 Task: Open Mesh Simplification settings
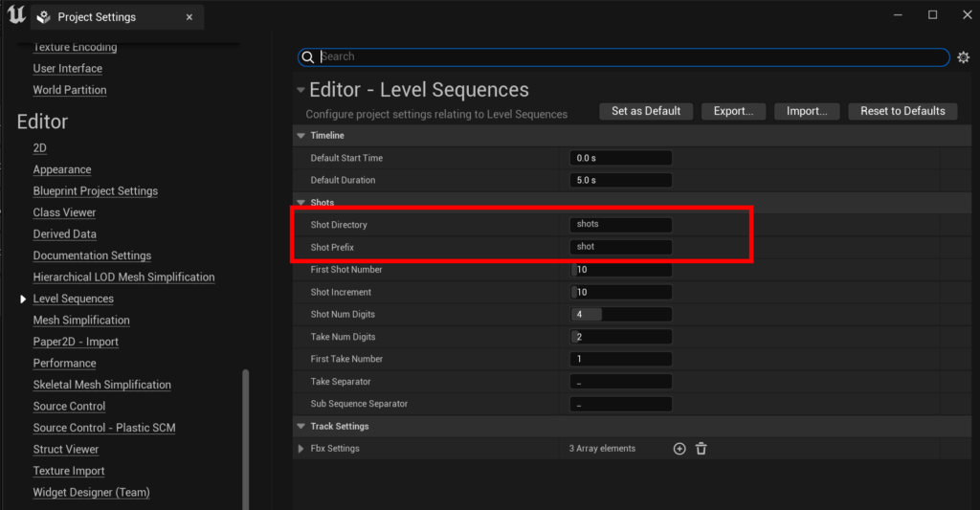tap(81, 320)
